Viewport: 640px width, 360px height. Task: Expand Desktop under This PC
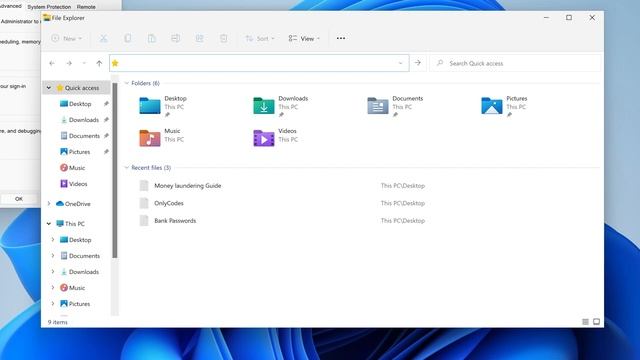53,240
